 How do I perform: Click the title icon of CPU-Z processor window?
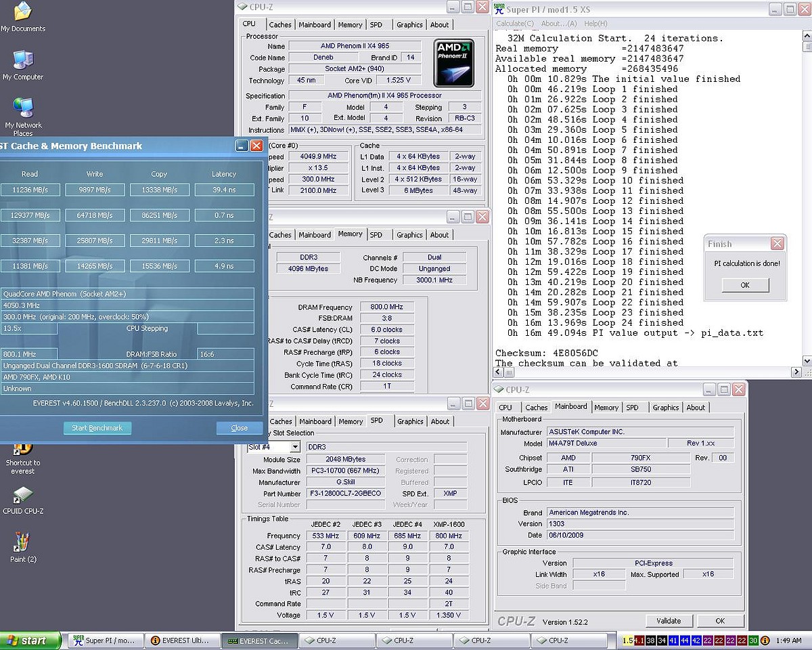pos(242,7)
